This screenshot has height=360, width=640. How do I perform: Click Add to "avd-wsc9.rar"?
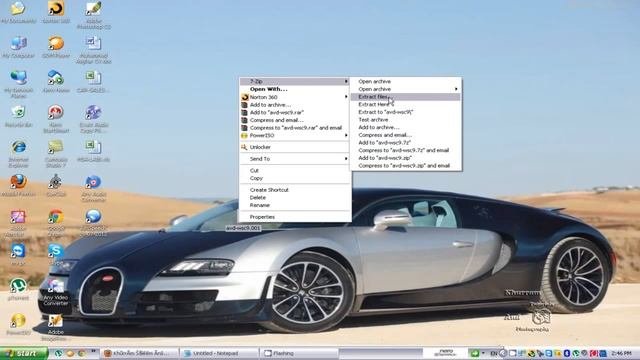click(x=295, y=112)
